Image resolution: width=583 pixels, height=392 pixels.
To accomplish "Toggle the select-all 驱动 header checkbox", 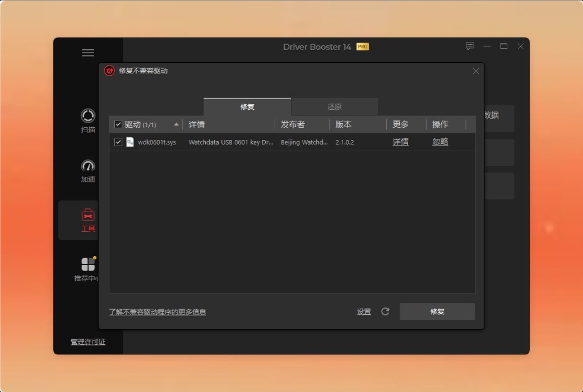I will [118, 124].
